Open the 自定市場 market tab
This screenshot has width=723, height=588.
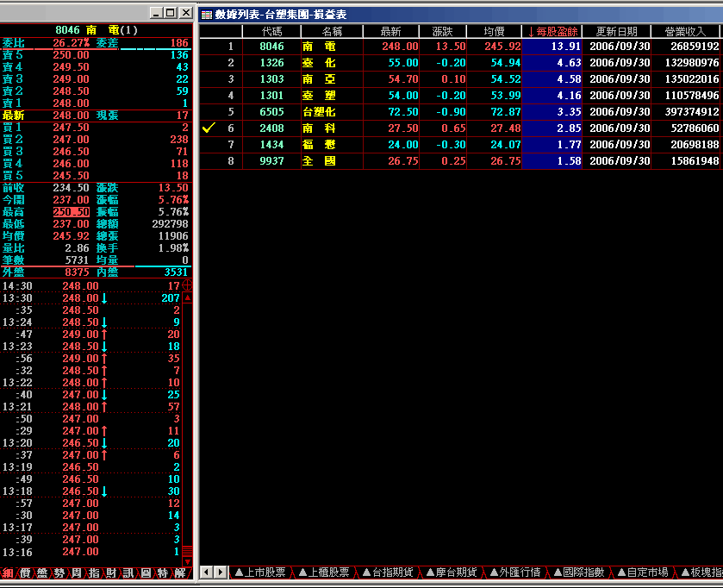click(x=643, y=572)
